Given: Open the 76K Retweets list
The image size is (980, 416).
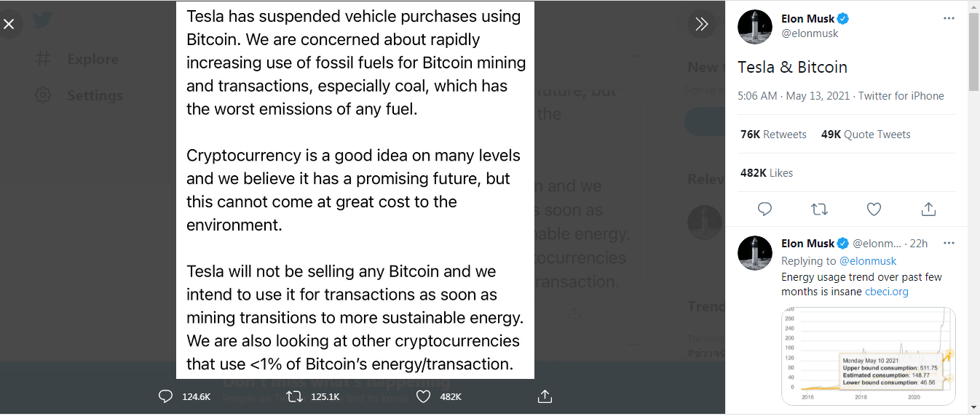Looking at the screenshot, I should pos(773,135).
